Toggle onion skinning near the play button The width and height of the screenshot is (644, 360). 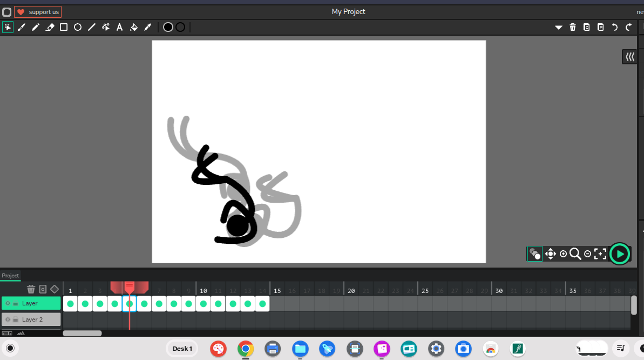pyautogui.click(x=534, y=254)
